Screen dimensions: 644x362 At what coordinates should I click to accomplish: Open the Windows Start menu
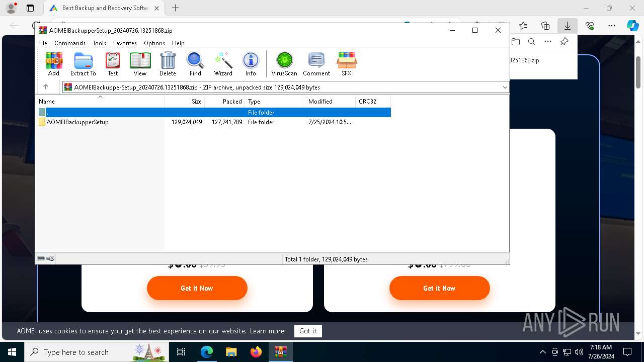(x=12, y=352)
